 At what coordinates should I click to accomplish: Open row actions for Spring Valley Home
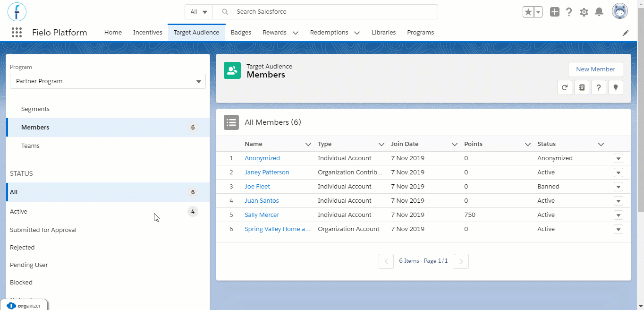619,229
